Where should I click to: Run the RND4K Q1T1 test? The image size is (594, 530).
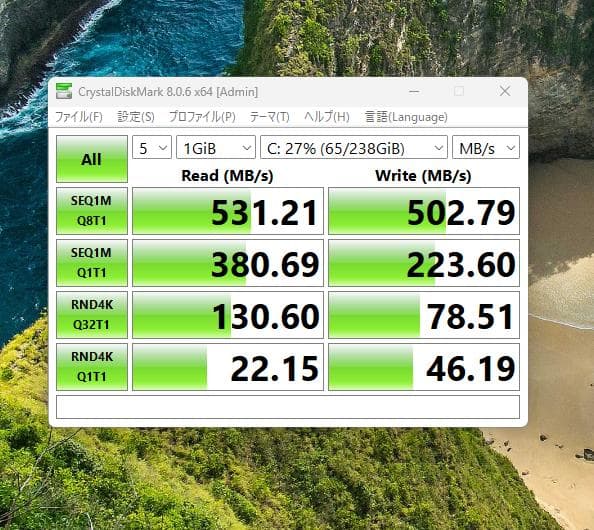click(x=92, y=367)
